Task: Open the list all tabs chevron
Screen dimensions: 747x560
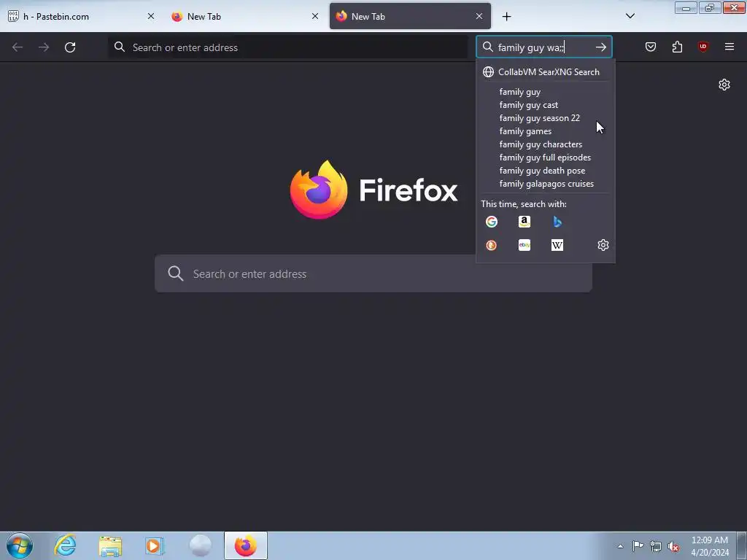Action: [630, 16]
